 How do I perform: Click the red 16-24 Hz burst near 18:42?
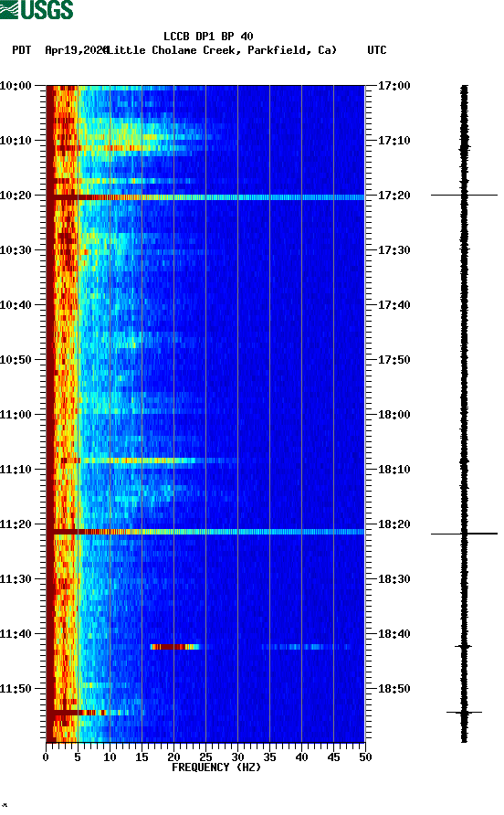[x=174, y=647]
